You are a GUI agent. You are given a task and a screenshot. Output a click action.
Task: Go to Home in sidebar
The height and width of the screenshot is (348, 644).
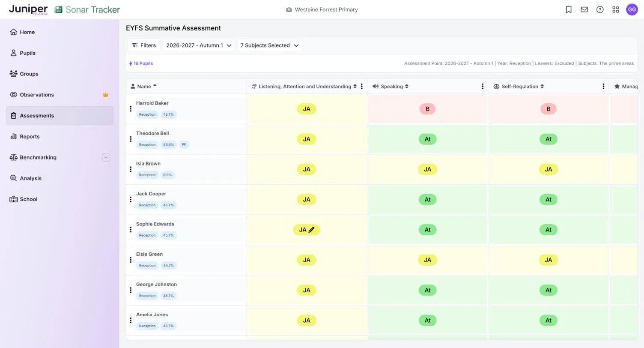(60, 32)
